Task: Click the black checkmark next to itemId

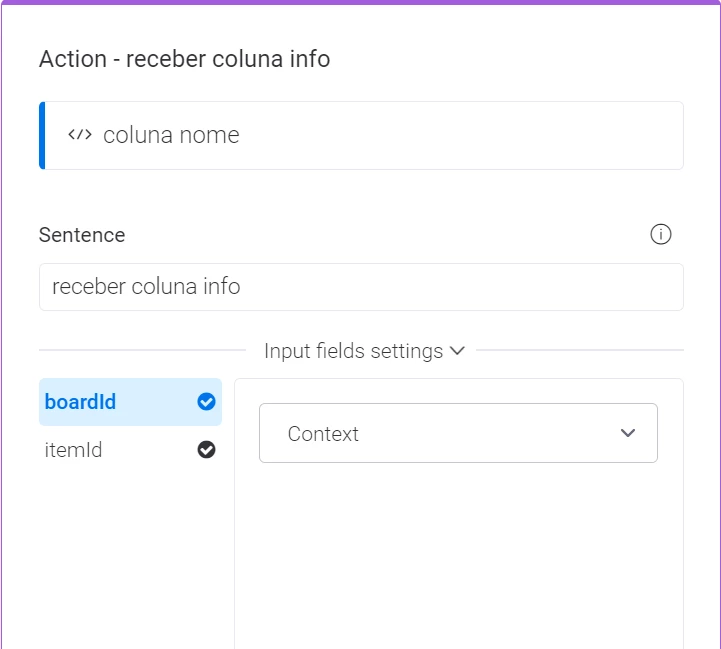Action: (x=206, y=449)
